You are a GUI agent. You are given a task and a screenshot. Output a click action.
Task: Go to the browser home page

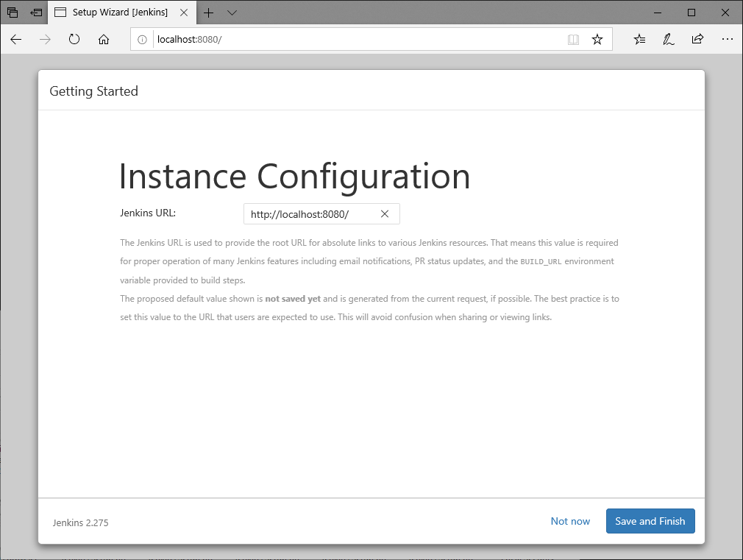(103, 40)
